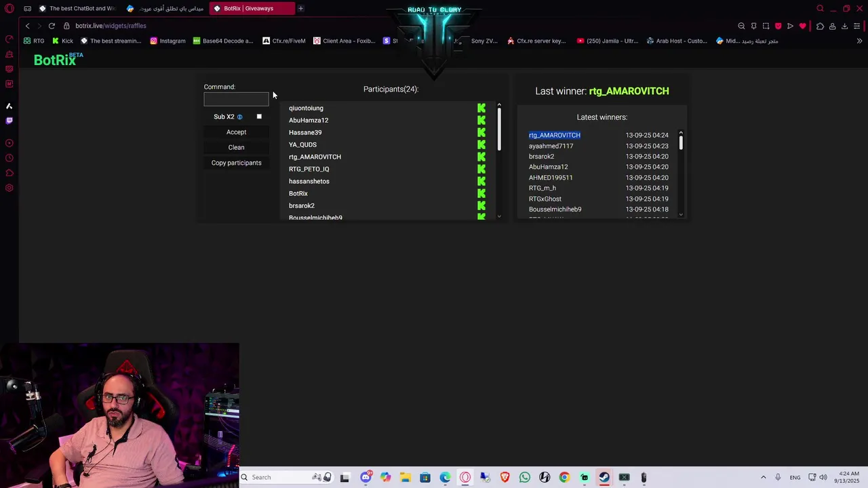Image resolution: width=868 pixels, height=488 pixels.
Task: Open the Instagram bookmark
Action: 167,41
